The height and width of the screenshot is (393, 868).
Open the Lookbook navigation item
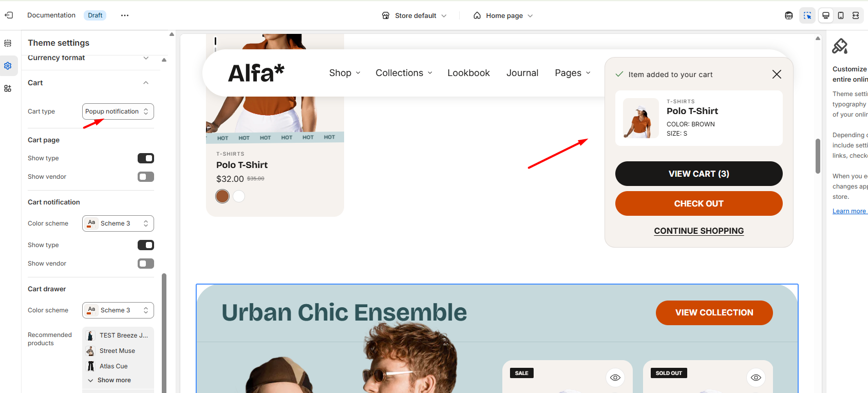[x=468, y=73]
